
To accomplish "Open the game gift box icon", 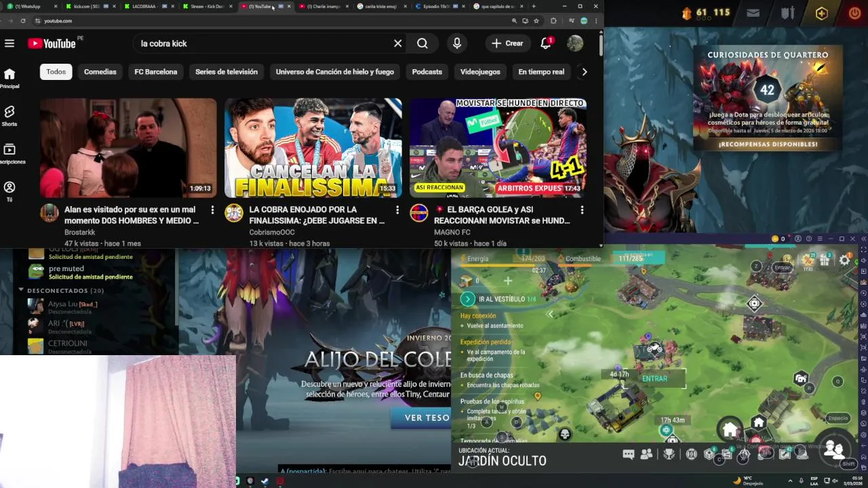I will point(825,260).
